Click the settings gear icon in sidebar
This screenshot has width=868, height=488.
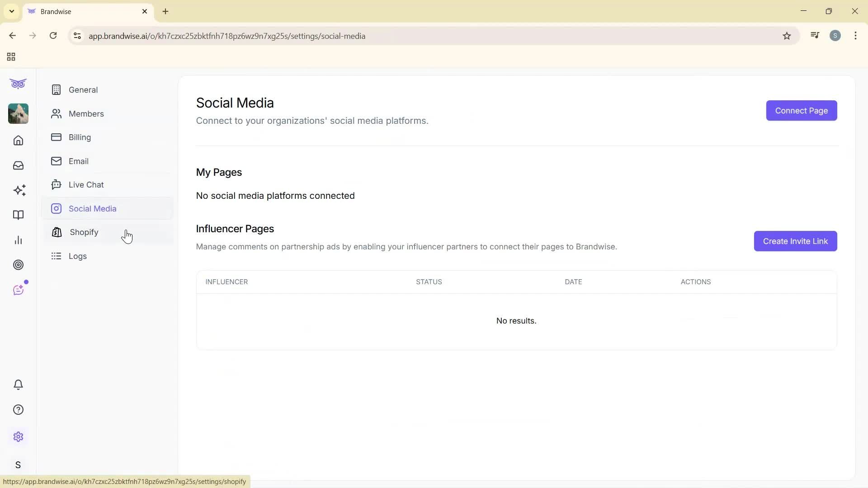click(18, 436)
